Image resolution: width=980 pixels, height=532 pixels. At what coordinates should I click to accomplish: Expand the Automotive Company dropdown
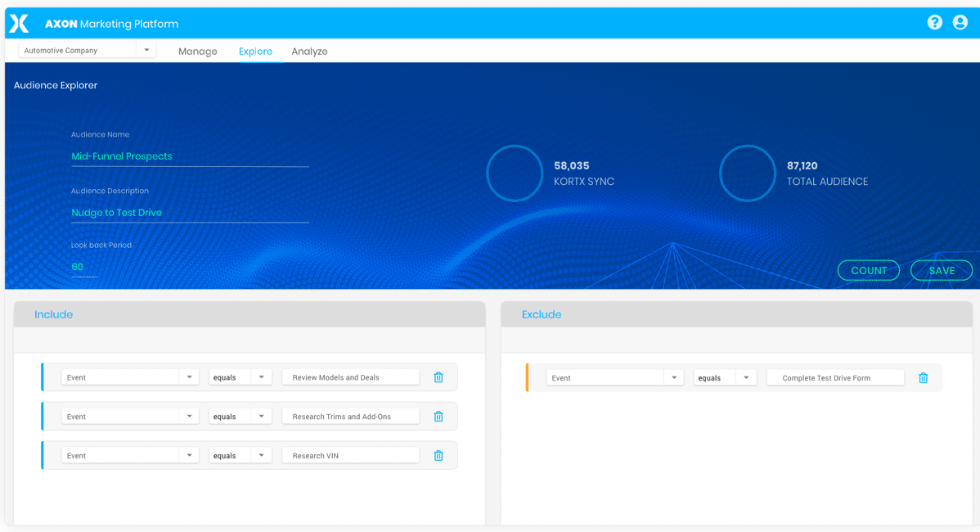146,51
